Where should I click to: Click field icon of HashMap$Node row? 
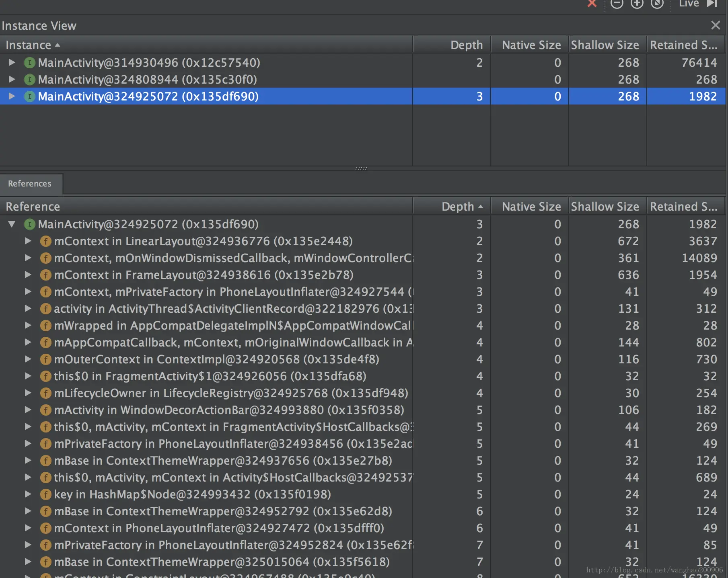point(46,494)
